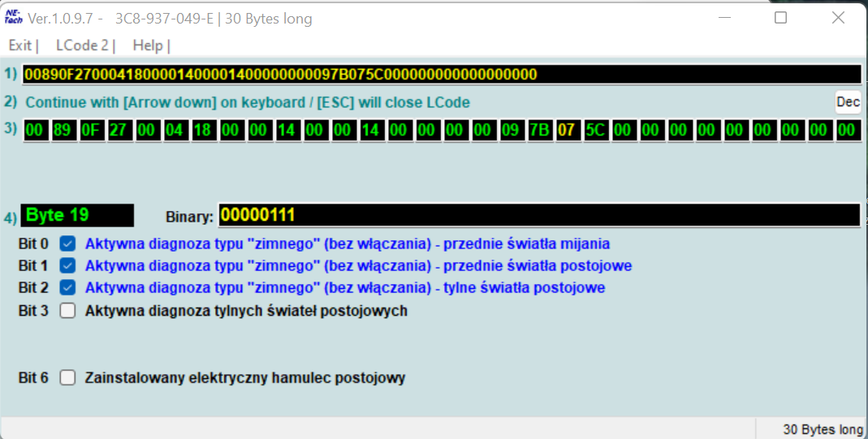The image size is (868, 439).
Task: Click the '3)' row number label
Action: 11,128
